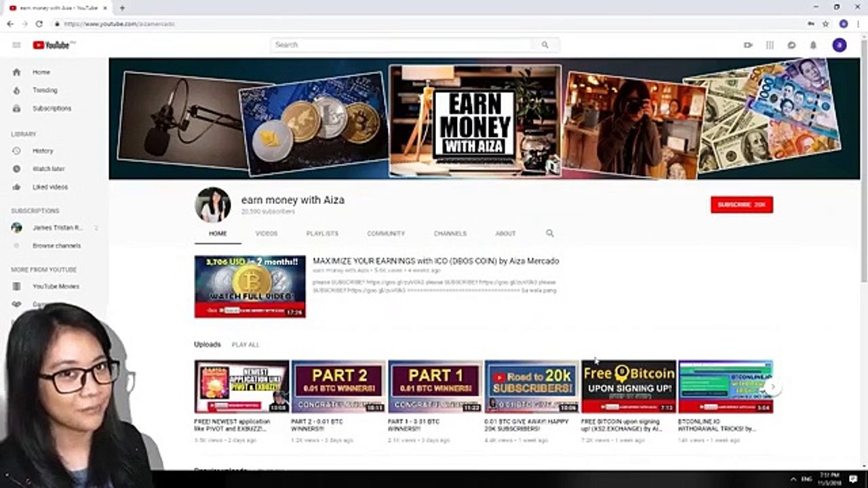Open the Chrome profile icon

click(844, 24)
